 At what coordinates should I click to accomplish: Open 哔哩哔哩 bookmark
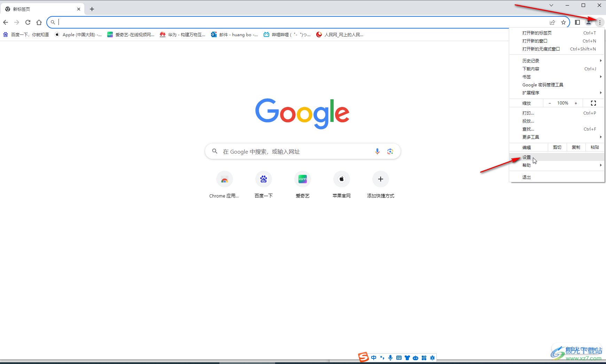[x=287, y=34]
